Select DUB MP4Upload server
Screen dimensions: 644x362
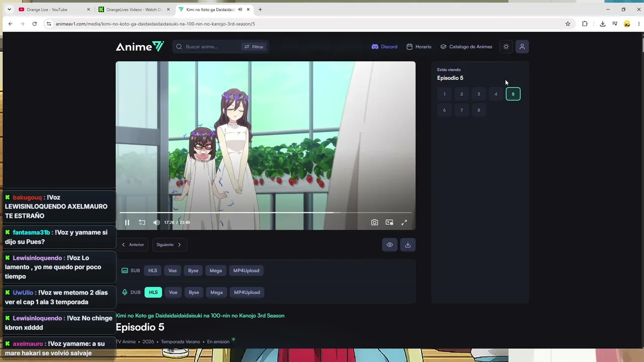pos(247,292)
